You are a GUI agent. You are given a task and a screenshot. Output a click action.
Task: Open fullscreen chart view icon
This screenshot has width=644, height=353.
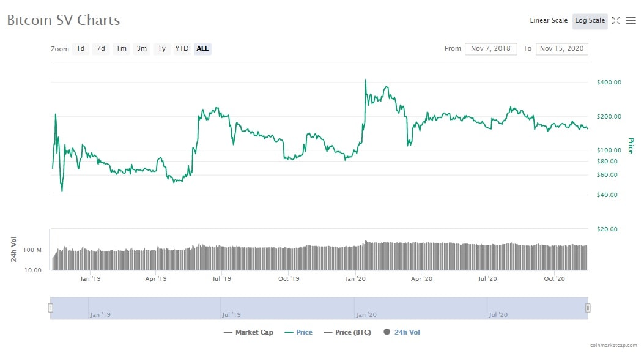616,21
